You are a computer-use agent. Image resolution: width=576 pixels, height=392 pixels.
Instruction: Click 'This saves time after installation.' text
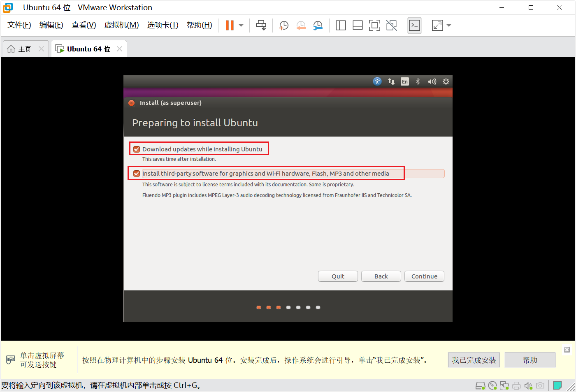pyautogui.click(x=179, y=159)
